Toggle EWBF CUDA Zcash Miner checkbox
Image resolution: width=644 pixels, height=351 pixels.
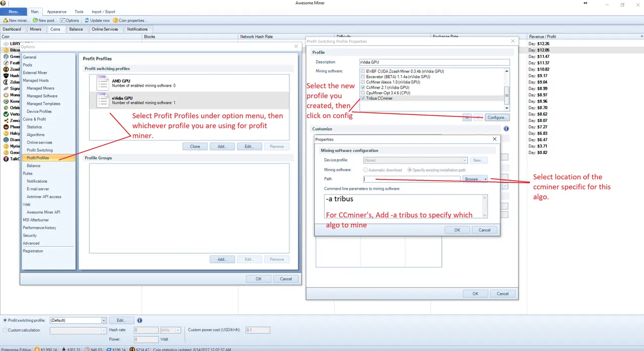click(x=363, y=72)
